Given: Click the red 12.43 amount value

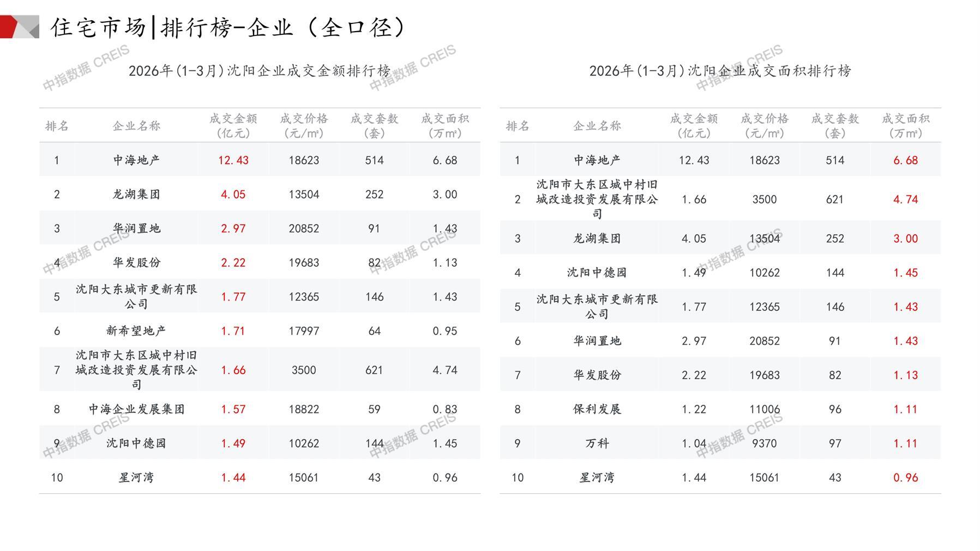Looking at the screenshot, I should (233, 160).
